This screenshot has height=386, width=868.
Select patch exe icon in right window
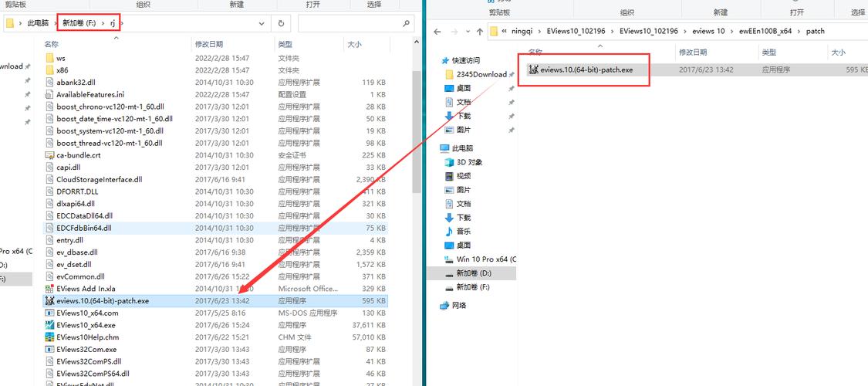(533, 69)
